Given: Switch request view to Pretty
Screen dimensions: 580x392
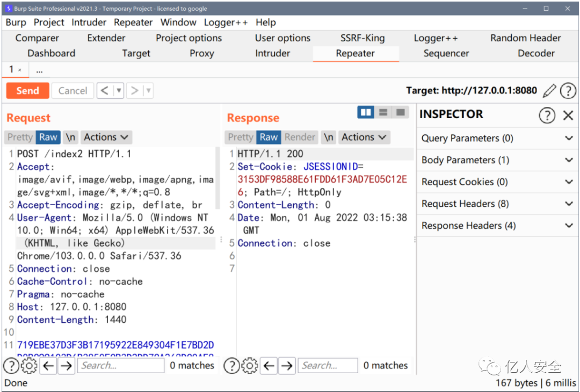Looking at the screenshot, I should 20,137.
